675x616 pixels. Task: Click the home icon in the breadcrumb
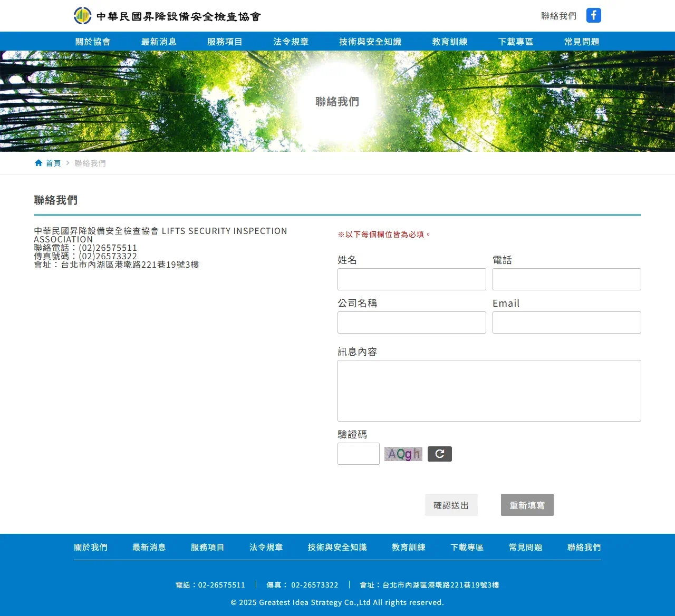pos(37,162)
